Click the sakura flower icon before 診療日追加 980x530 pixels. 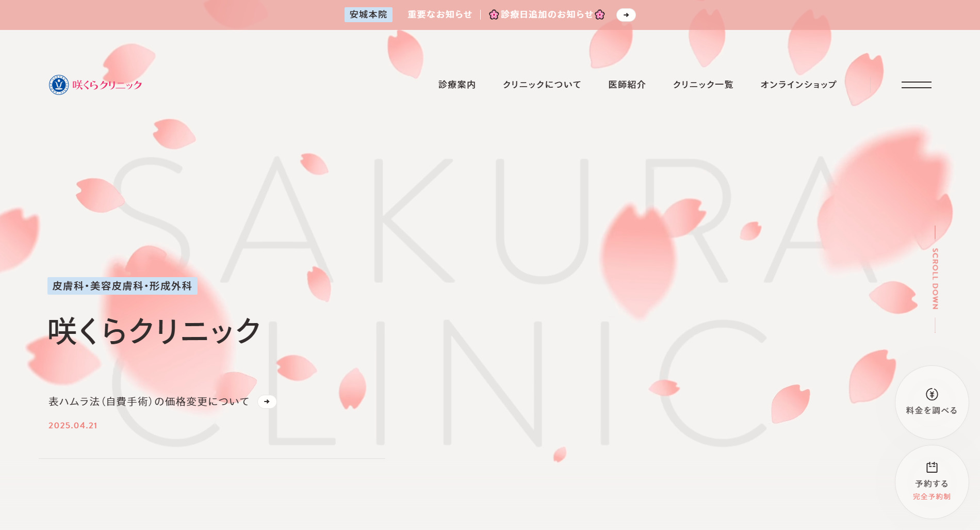pos(494,14)
